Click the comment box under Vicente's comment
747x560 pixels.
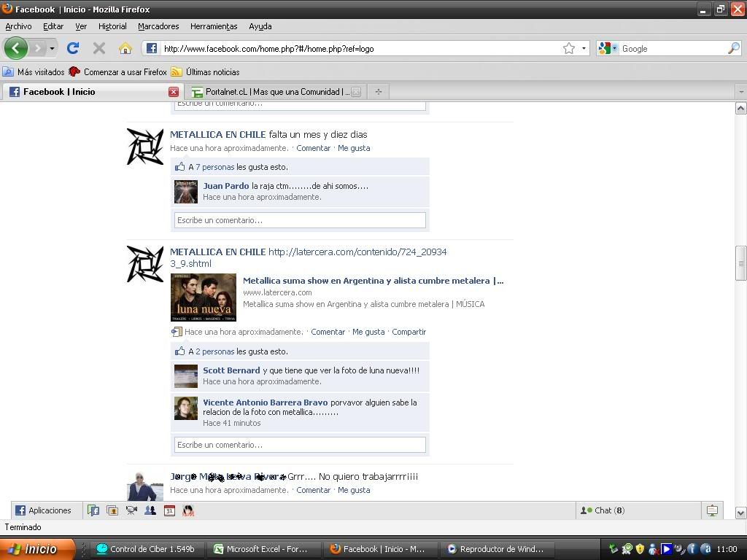pyautogui.click(x=300, y=445)
